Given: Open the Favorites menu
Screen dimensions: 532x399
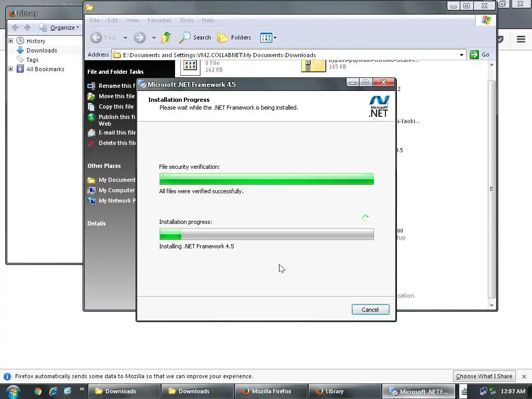Looking at the screenshot, I should click(159, 20).
